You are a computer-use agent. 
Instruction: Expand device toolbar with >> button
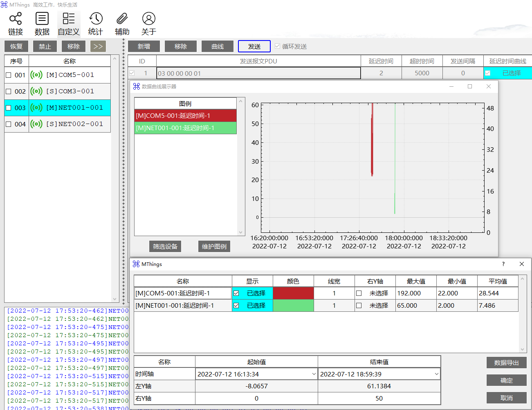[98, 46]
